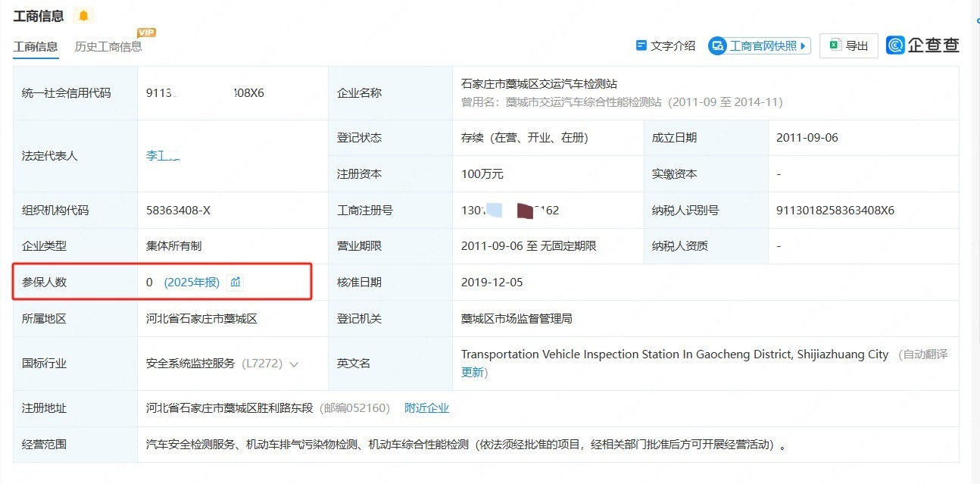Select registered address 河北省石家庄市藁城区胜利路东段
This screenshot has height=484, width=980.
pyautogui.click(x=229, y=407)
